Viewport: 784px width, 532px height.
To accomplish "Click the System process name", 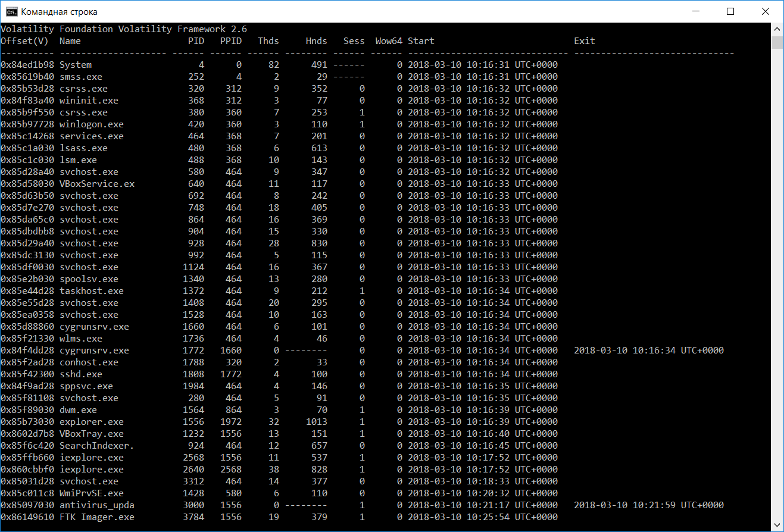I will pos(76,65).
